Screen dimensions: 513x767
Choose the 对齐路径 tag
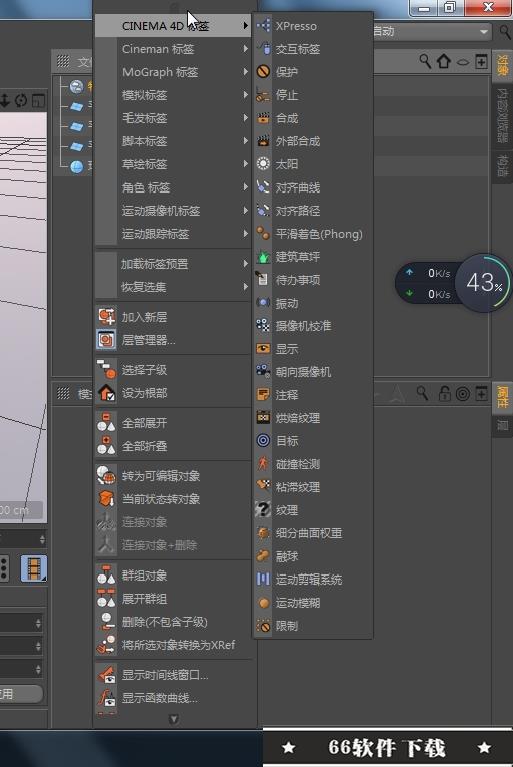pos(312,211)
